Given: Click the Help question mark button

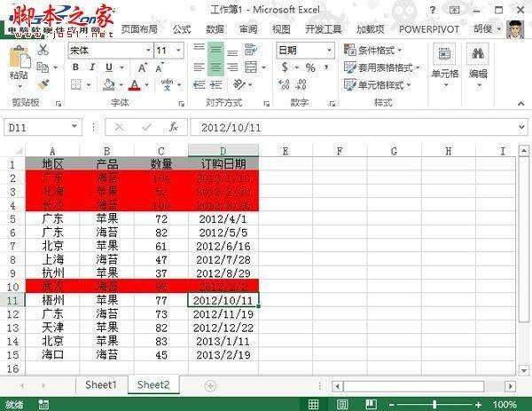Looking at the screenshot, I should pos(433,10).
